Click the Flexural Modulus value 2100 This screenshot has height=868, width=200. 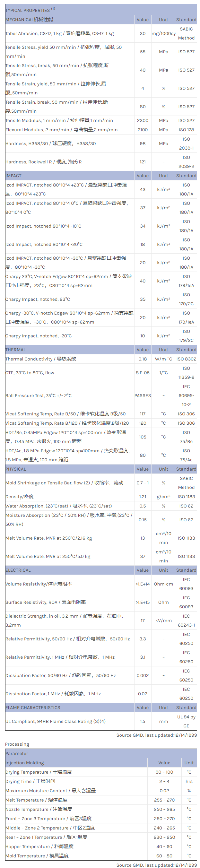coord(143,130)
